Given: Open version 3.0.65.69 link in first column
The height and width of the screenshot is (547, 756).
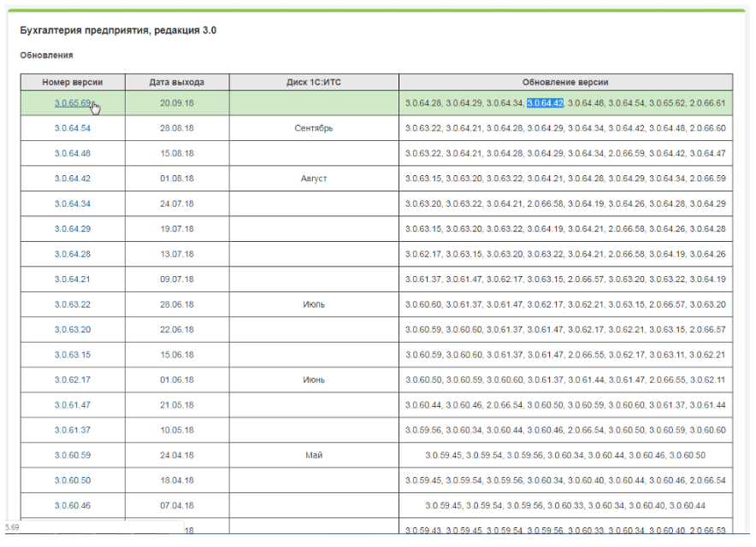Looking at the screenshot, I should tap(72, 103).
